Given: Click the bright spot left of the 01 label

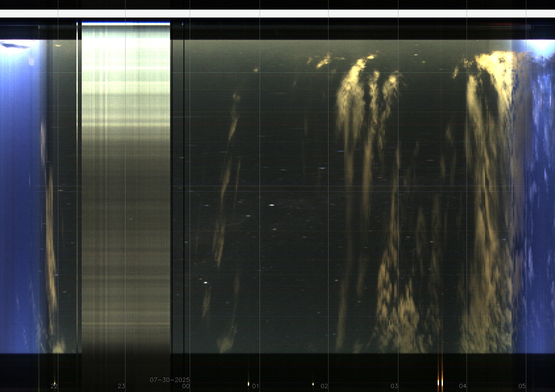Looking at the screenshot, I should (x=248, y=384).
